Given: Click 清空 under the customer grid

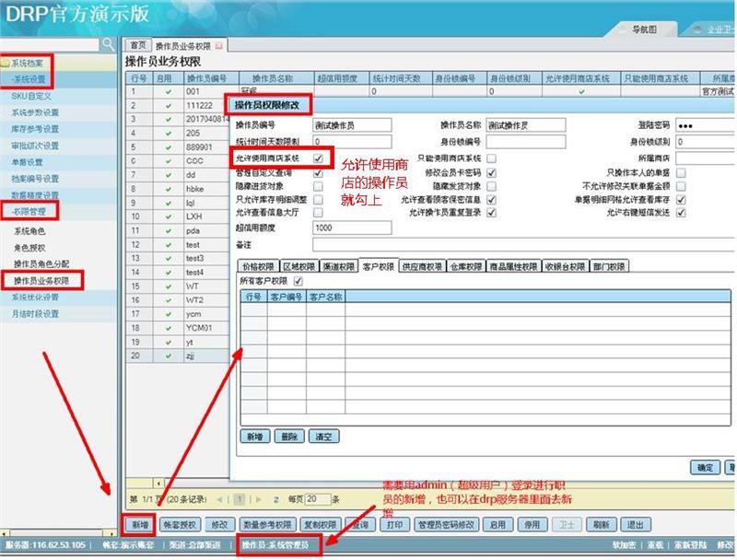Looking at the screenshot, I should point(323,437).
